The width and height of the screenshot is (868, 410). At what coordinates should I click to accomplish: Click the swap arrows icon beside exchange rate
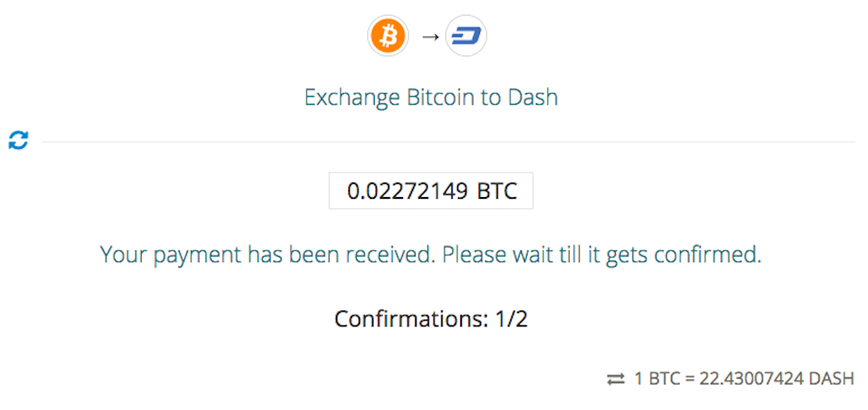point(615,379)
